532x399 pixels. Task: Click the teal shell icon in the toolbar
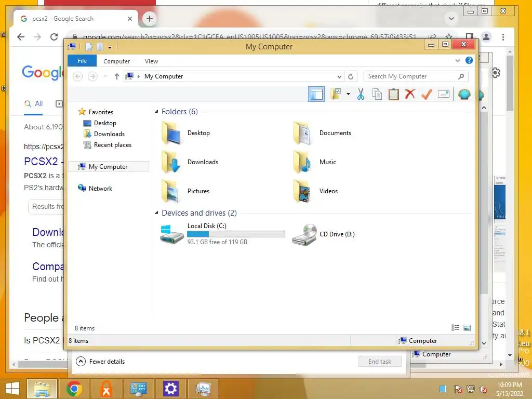tap(464, 94)
